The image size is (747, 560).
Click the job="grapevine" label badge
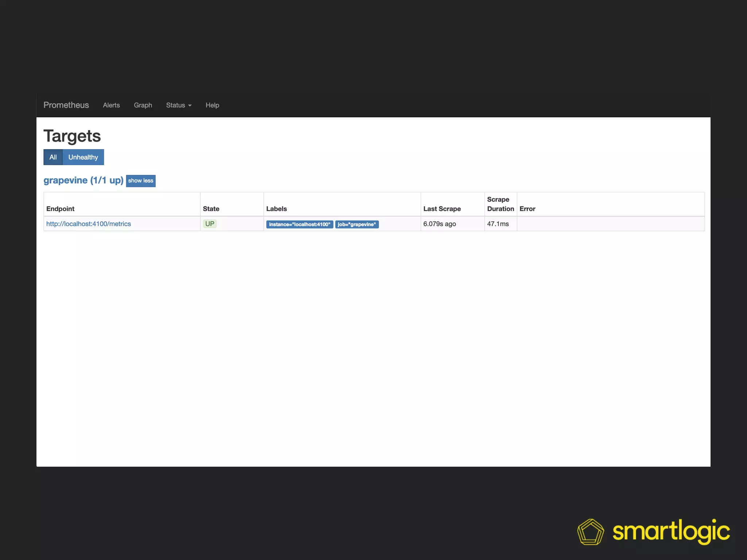pyautogui.click(x=357, y=224)
